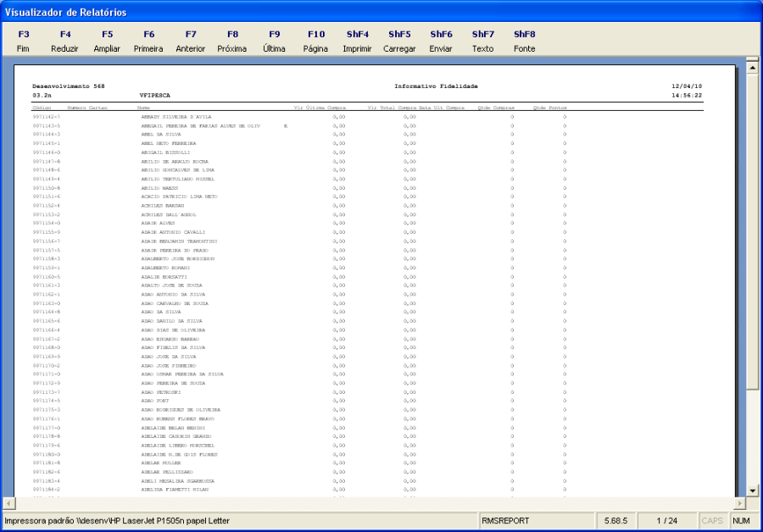Image resolution: width=763 pixels, height=532 pixels.
Task: Click the default printer status text
Action: [x=117, y=521]
